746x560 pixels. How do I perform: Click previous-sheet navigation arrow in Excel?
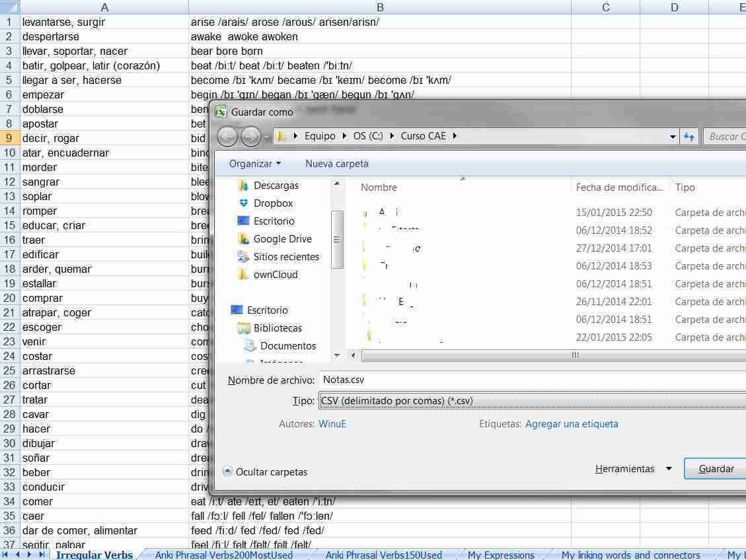click(x=18, y=555)
